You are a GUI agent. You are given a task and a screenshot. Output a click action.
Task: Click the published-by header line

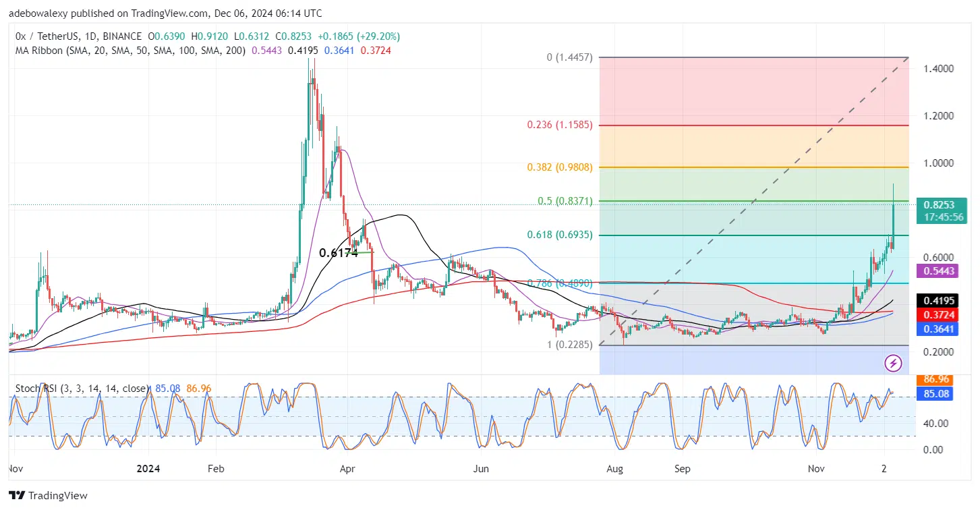(x=165, y=13)
